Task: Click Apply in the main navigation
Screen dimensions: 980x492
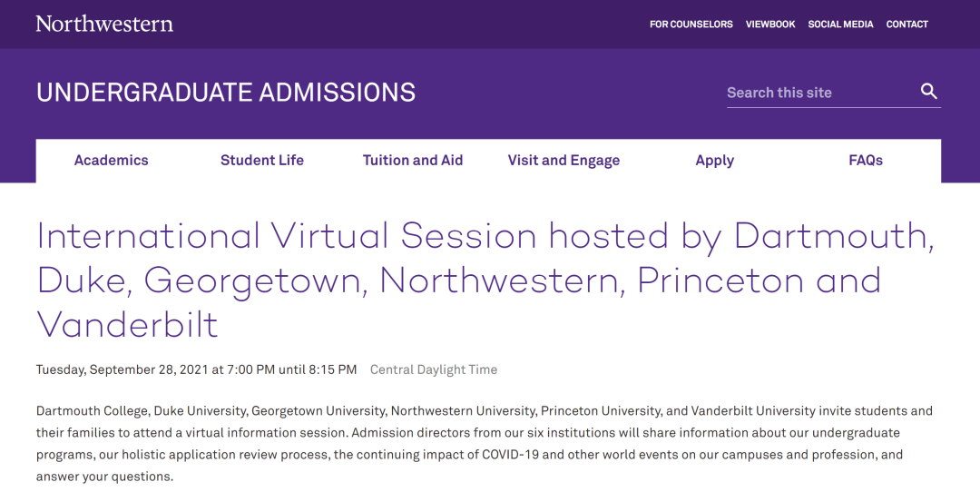Action: click(x=714, y=161)
